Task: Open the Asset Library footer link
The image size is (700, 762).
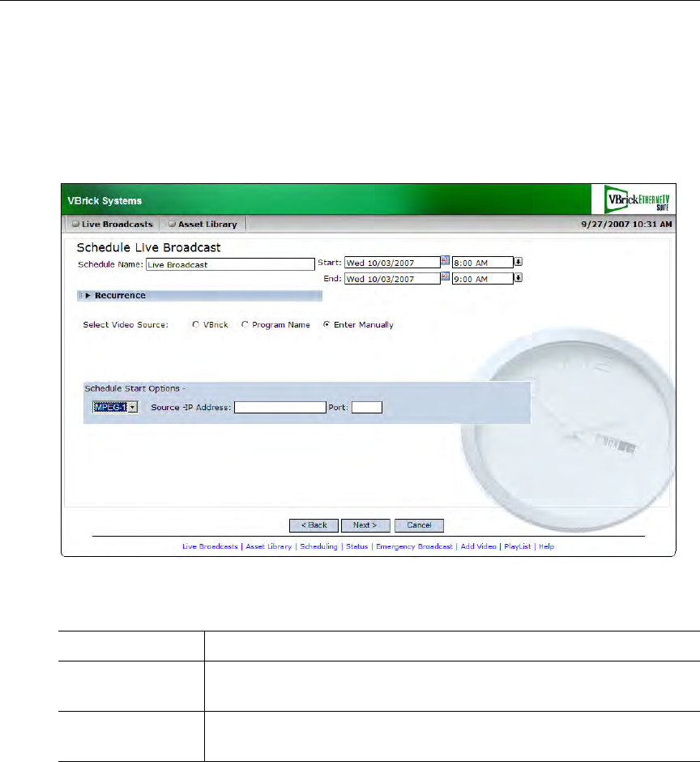Action: 269,546
